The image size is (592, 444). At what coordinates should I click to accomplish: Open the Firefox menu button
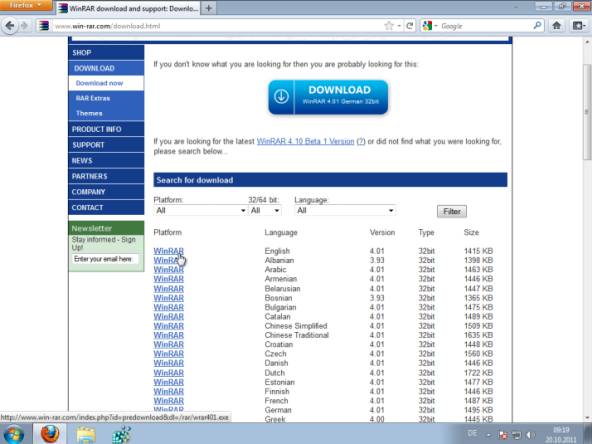pyautogui.click(x=26, y=5)
